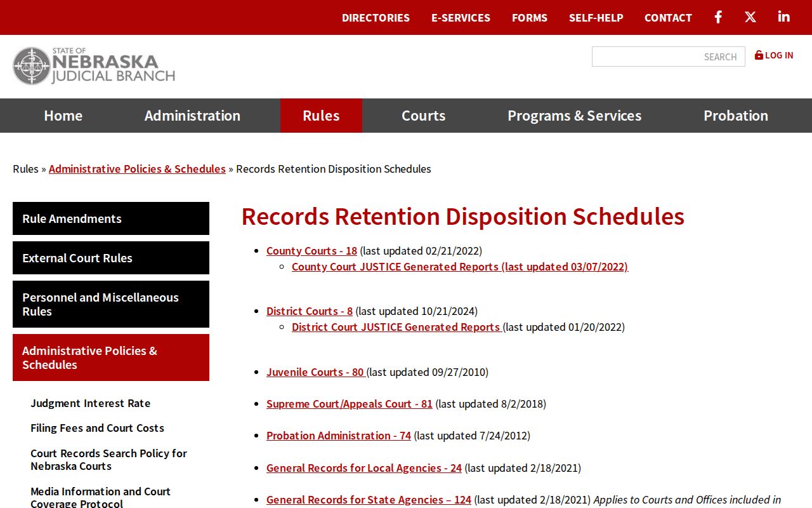Click the LOG IN lock link
Image resolution: width=812 pixels, height=508 pixels.
coord(774,55)
